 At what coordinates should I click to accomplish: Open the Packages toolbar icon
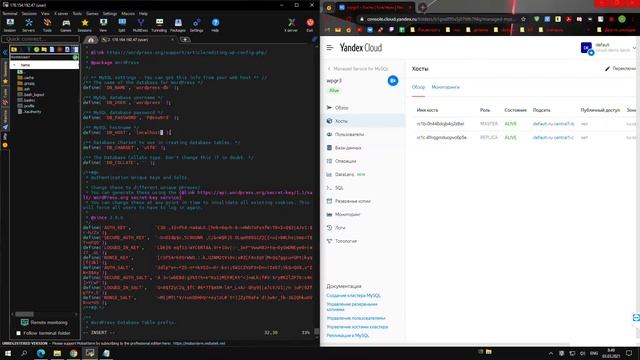click(178, 25)
